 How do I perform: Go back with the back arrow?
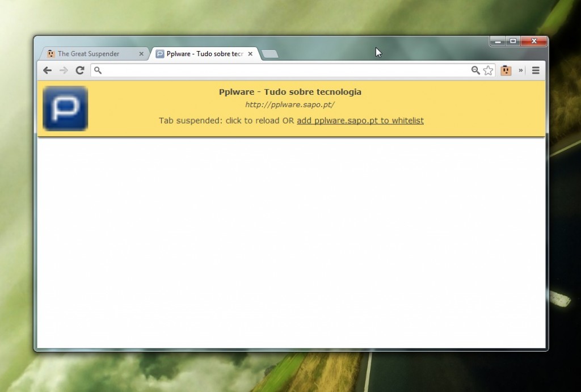[47, 70]
